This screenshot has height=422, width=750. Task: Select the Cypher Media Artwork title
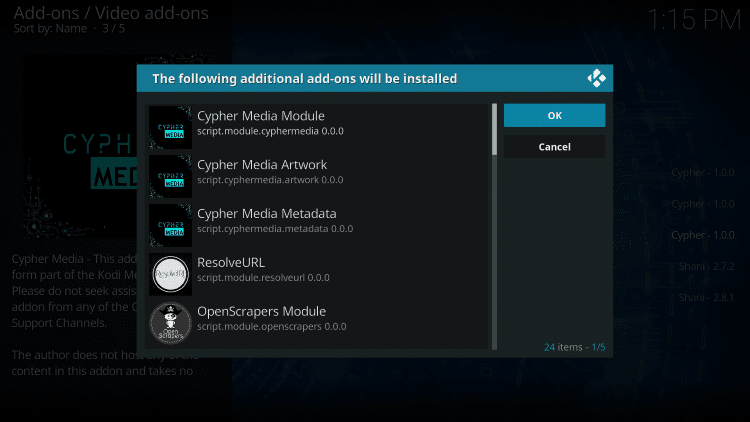click(x=262, y=165)
